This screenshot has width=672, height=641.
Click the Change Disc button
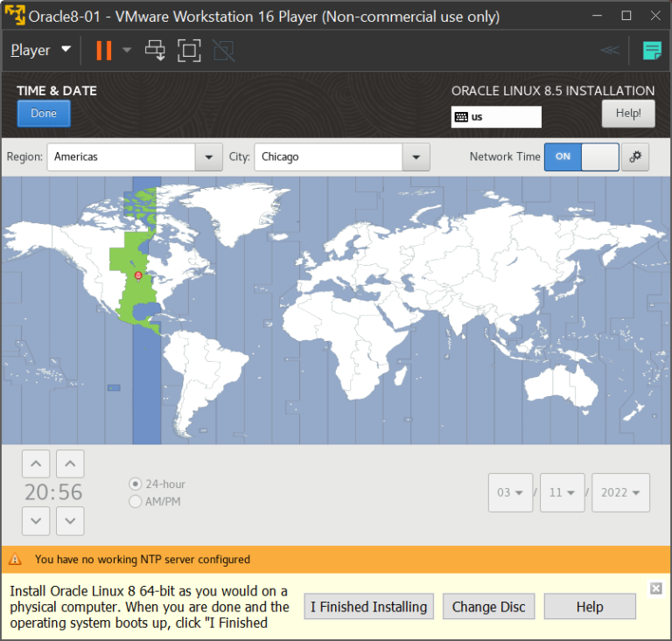[488, 607]
